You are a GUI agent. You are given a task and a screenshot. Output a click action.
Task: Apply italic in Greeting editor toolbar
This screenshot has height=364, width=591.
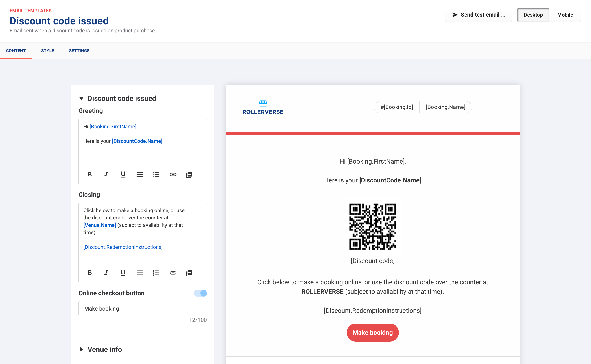point(106,174)
